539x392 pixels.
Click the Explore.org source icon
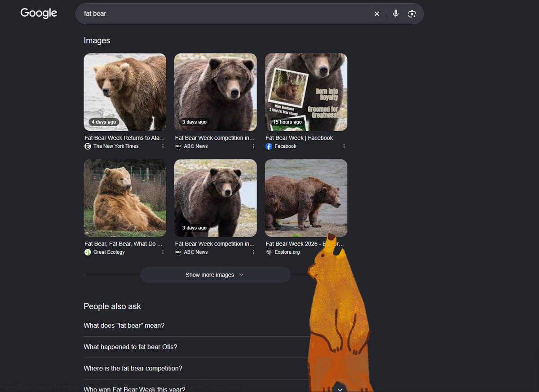point(269,252)
